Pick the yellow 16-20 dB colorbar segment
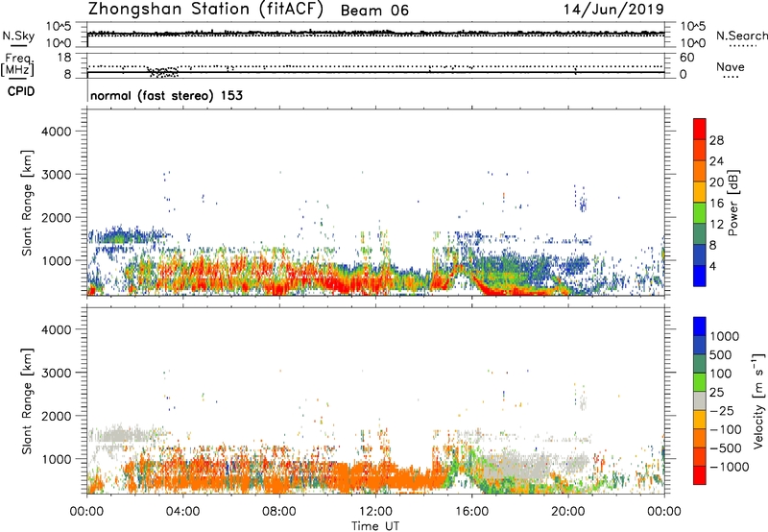 point(700,191)
